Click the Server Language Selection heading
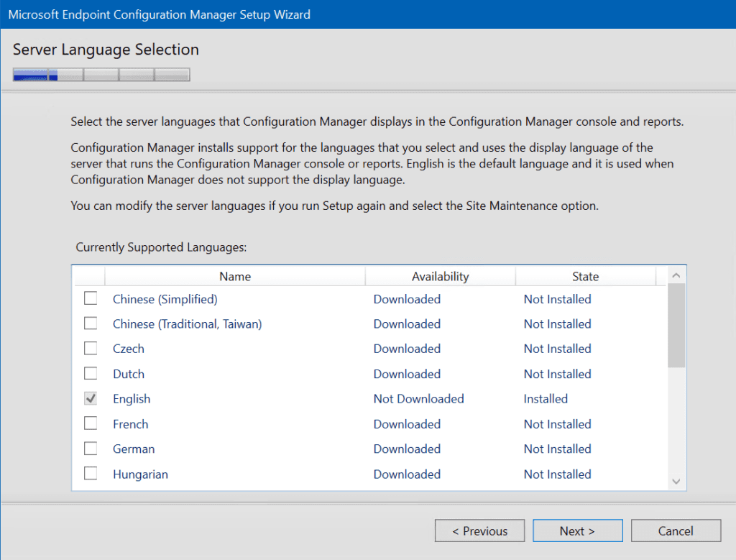The image size is (736, 560). [x=106, y=50]
